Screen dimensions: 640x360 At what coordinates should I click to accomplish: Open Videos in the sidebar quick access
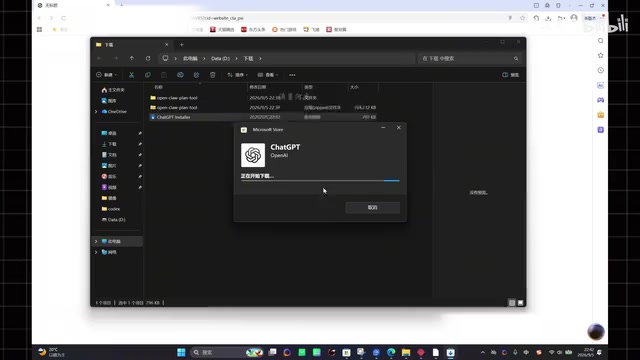(x=109, y=187)
